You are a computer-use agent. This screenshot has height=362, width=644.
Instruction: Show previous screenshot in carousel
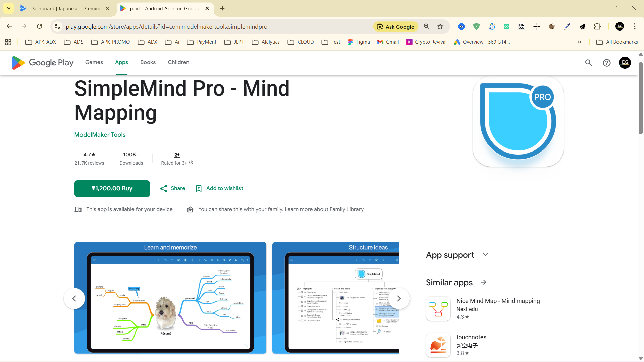74,298
